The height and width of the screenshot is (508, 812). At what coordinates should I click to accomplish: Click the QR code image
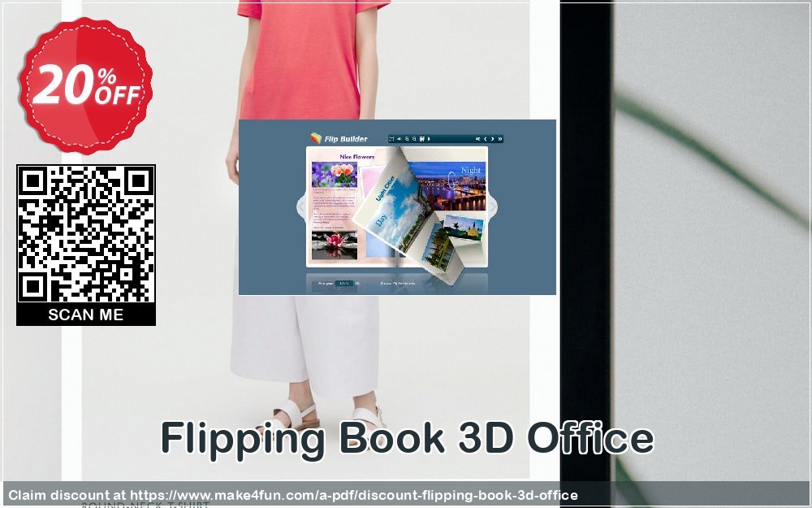coord(86,233)
